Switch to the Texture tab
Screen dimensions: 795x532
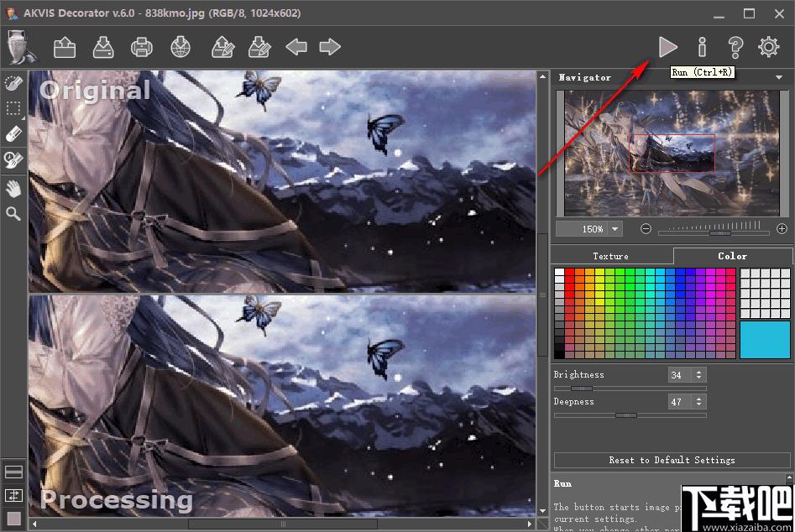610,257
